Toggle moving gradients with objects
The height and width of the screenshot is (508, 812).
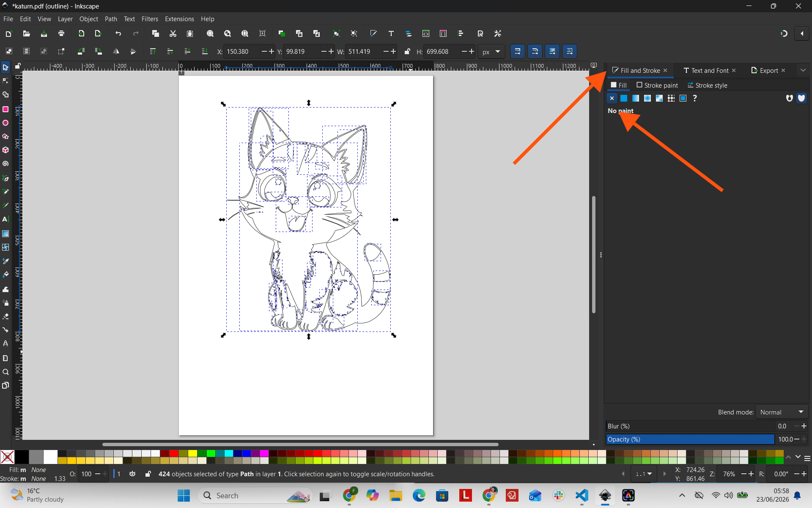point(552,51)
